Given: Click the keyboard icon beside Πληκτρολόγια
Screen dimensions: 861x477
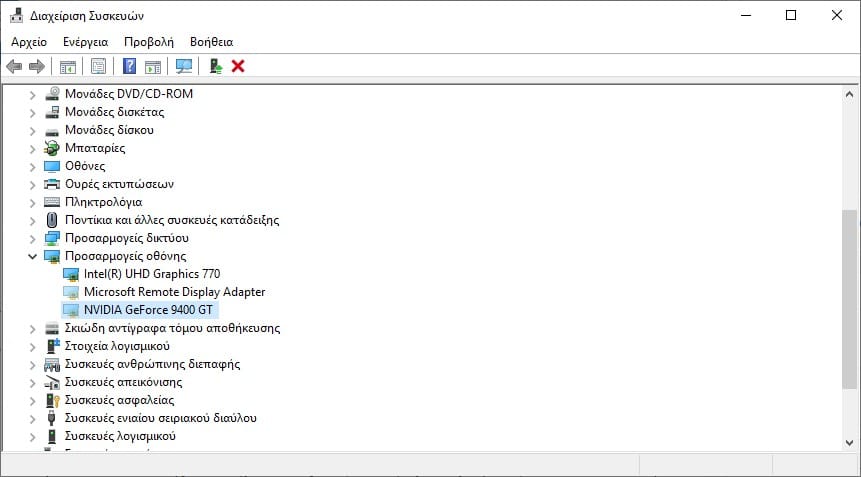Looking at the screenshot, I should 52,202.
